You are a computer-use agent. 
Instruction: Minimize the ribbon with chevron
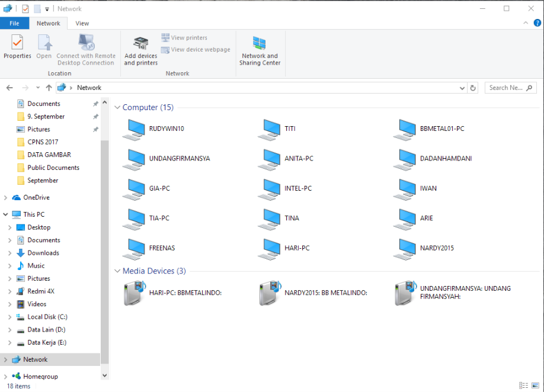tap(526, 23)
